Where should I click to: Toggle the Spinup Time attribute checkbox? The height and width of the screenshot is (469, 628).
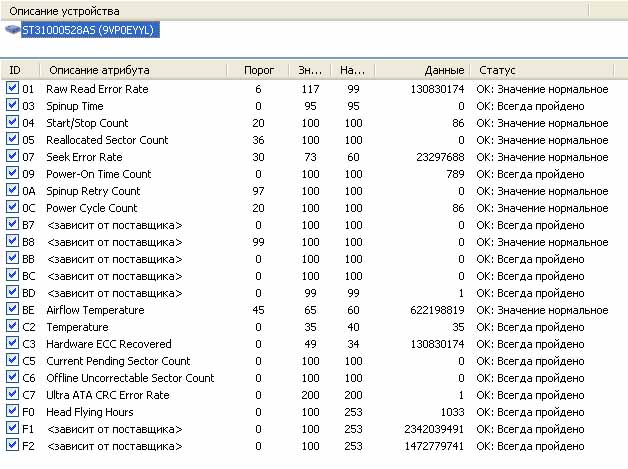point(12,106)
